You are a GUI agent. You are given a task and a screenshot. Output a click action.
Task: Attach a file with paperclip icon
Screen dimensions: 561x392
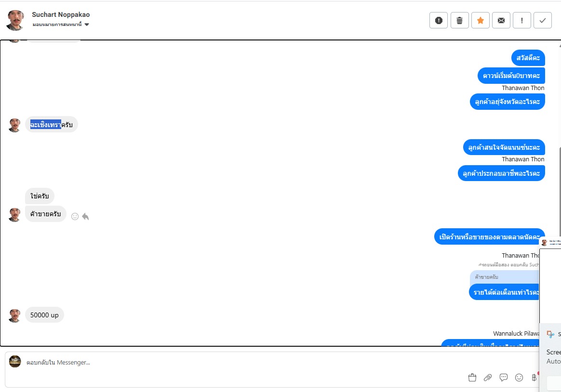coord(488,378)
